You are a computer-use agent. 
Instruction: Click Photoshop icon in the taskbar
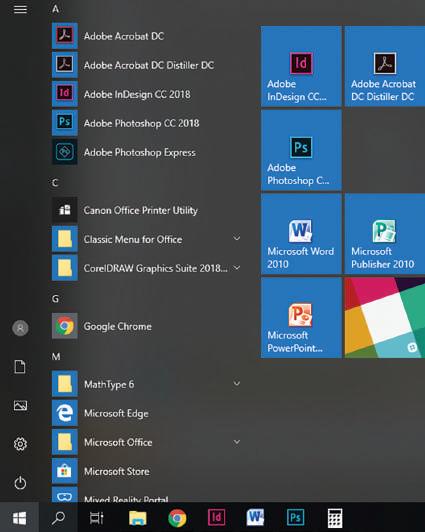click(295, 518)
